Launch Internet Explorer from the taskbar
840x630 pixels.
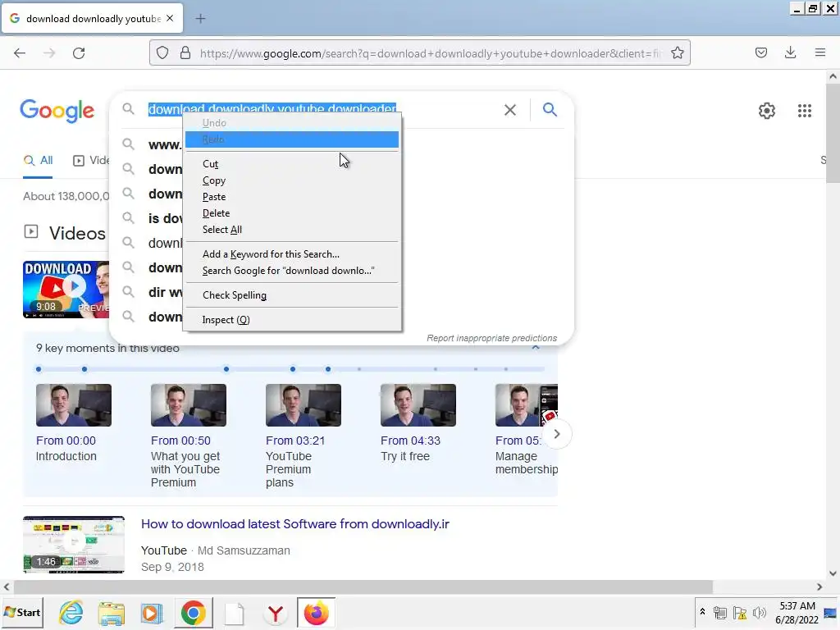[71, 612]
